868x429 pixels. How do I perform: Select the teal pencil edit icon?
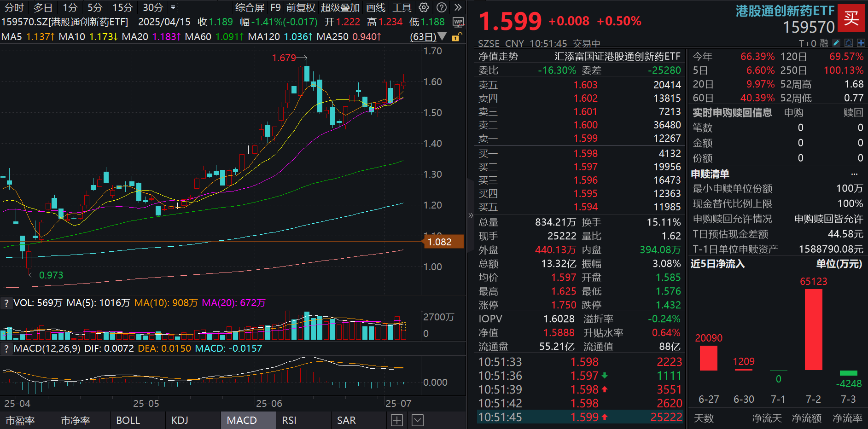click(x=835, y=42)
